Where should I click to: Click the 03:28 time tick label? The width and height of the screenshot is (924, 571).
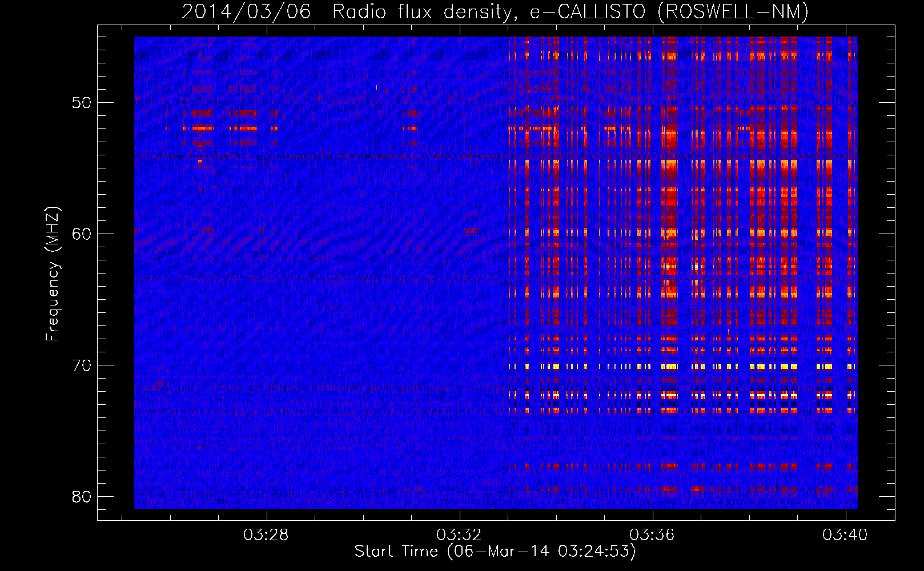coord(266,535)
